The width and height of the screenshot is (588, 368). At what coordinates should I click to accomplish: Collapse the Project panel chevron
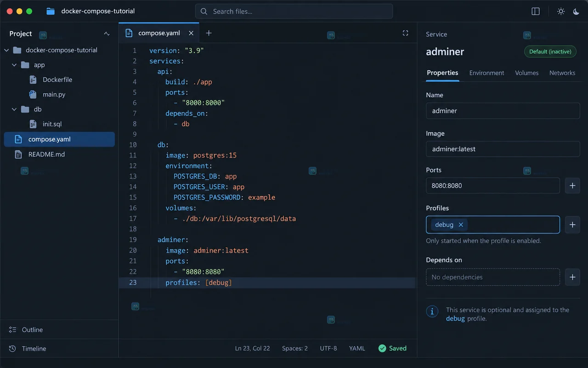point(107,34)
